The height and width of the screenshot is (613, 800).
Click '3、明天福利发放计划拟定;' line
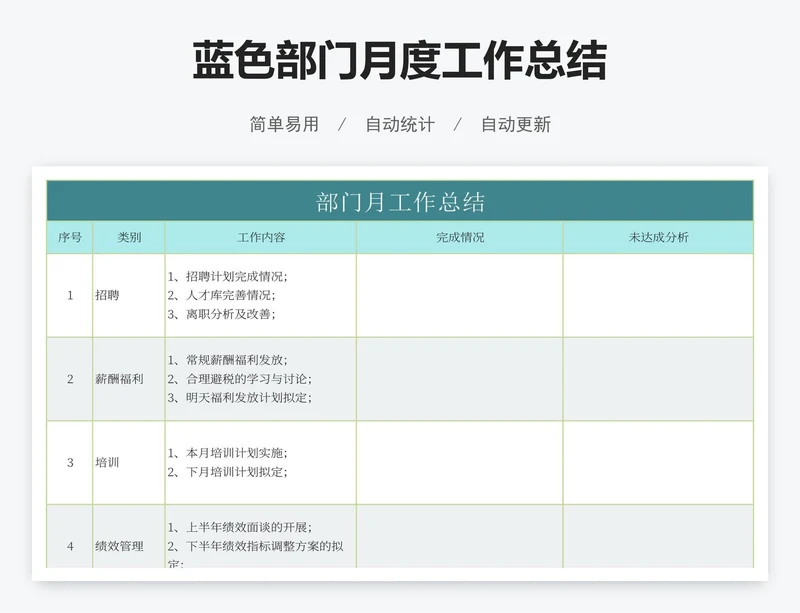tap(240, 398)
